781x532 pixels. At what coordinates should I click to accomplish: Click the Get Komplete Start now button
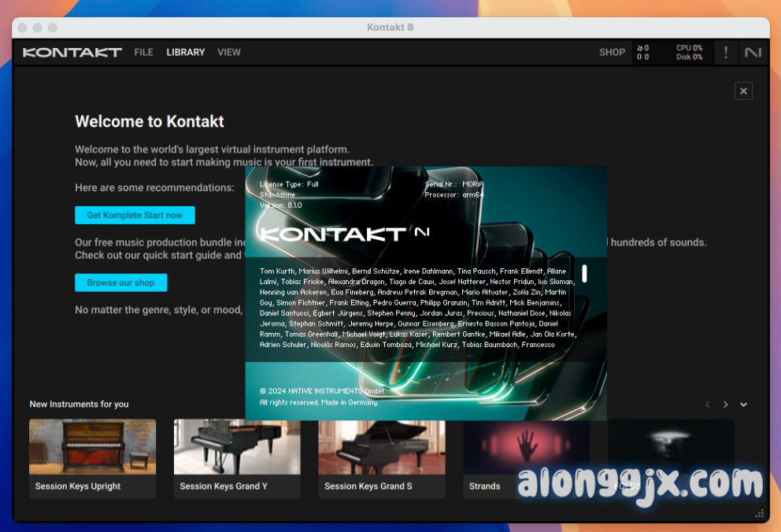tap(135, 215)
